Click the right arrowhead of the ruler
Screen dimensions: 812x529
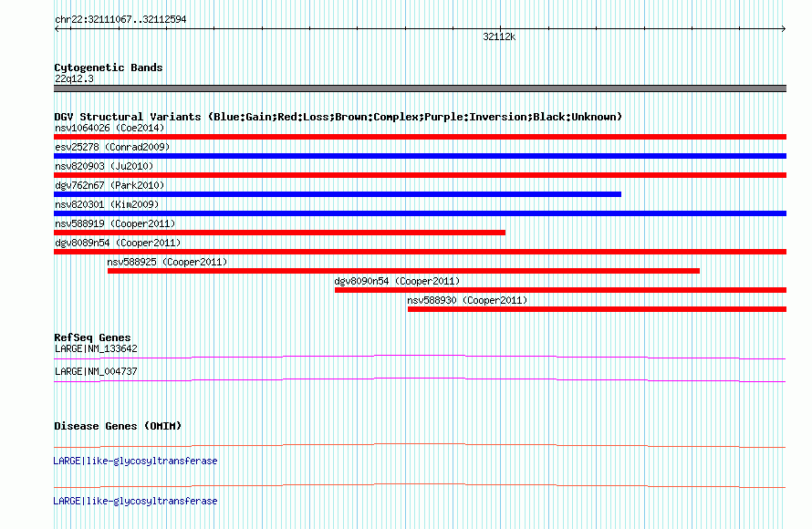click(784, 28)
